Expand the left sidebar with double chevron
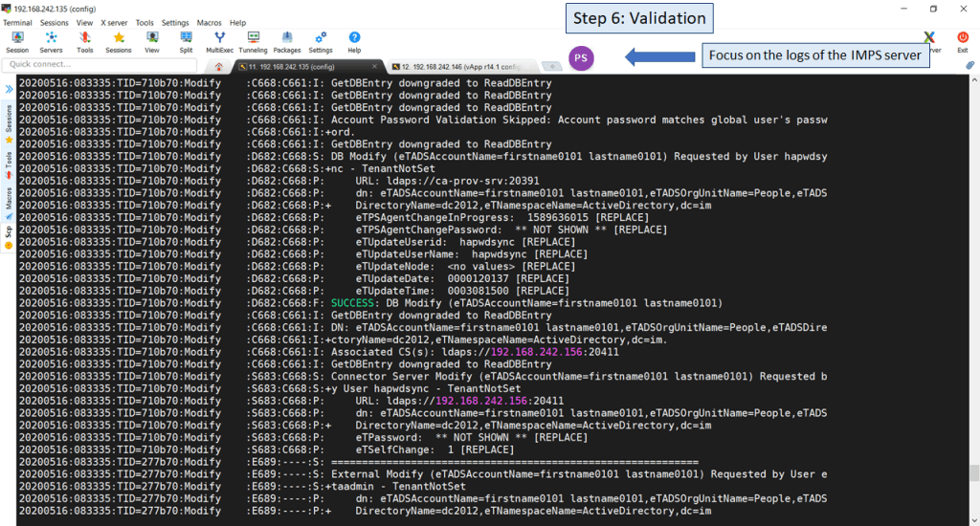The image size is (980, 526). 9,87
